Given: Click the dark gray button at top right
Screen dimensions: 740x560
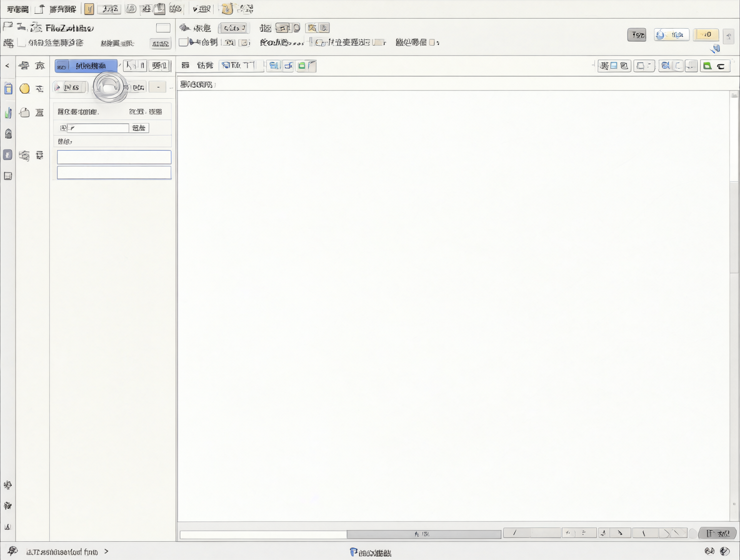Looking at the screenshot, I should [637, 35].
